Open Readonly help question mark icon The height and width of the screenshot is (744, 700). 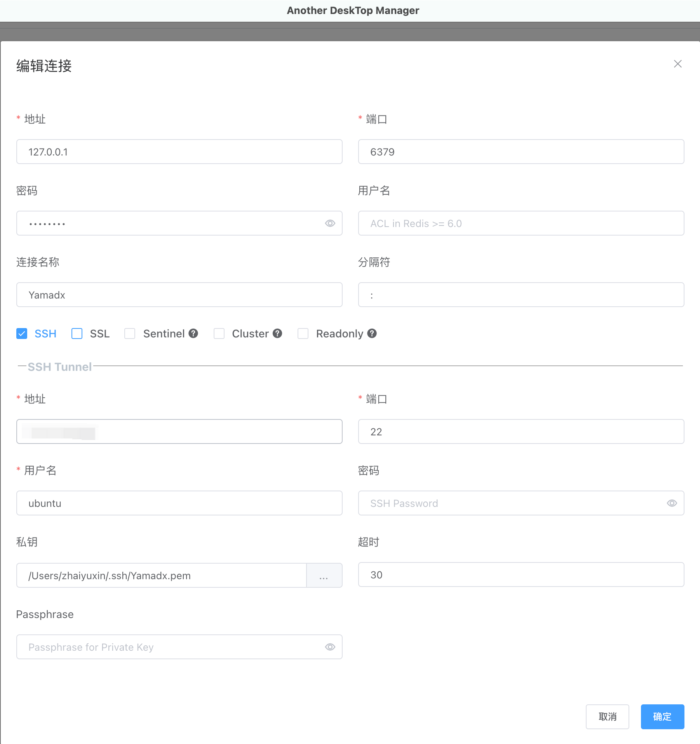372,334
